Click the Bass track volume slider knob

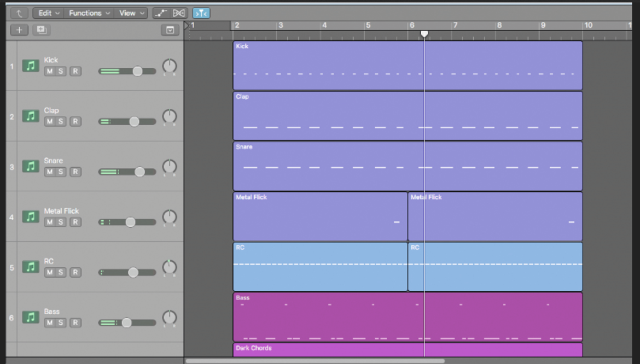coord(126,322)
